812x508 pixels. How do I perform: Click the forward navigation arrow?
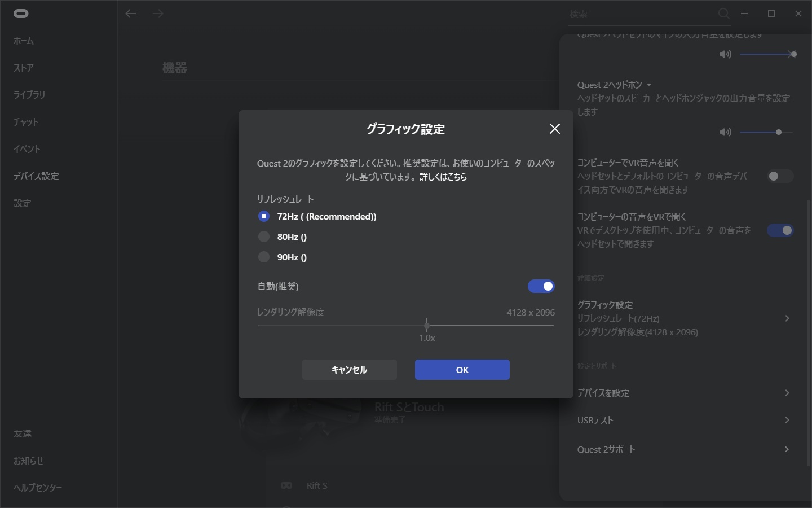pos(158,14)
